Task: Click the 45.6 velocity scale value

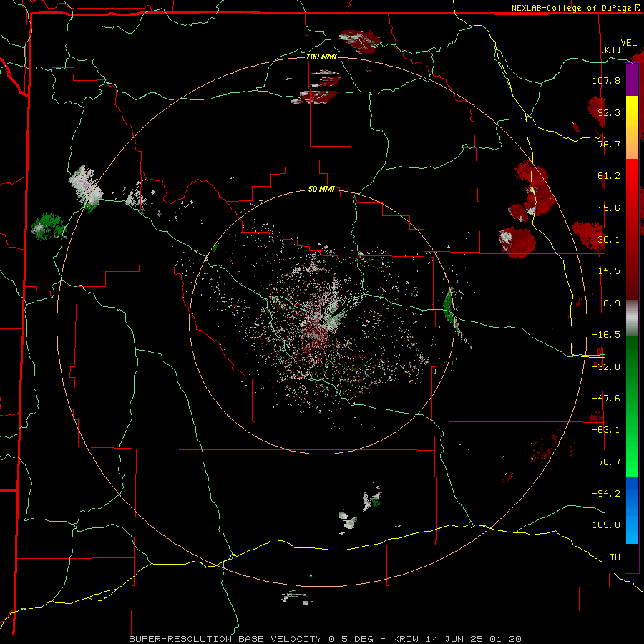Action: (609, 208)
